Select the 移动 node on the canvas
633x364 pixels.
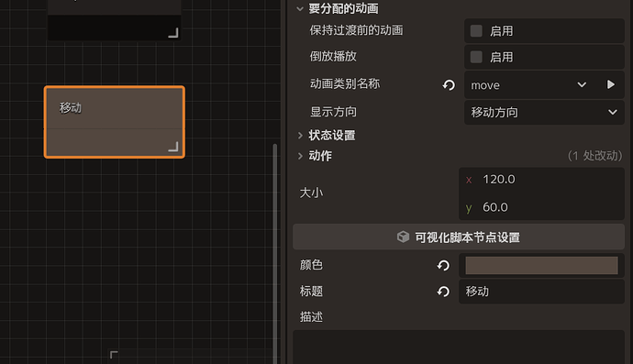click(115, 122)
